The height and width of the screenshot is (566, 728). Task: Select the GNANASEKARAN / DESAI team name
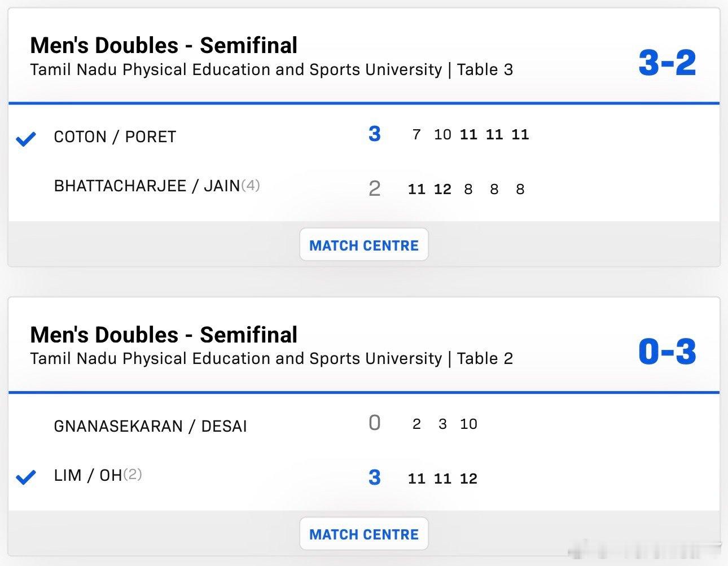pos(150,426)
